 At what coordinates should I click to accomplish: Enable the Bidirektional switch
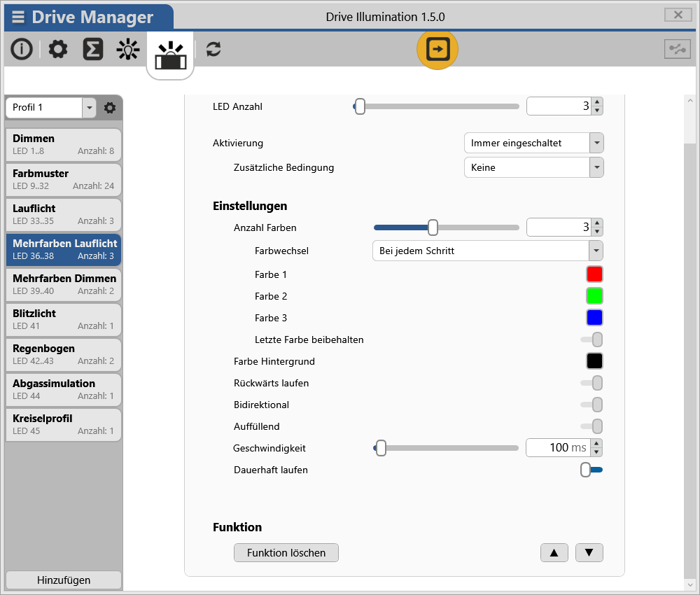click(x=591, y=405)
